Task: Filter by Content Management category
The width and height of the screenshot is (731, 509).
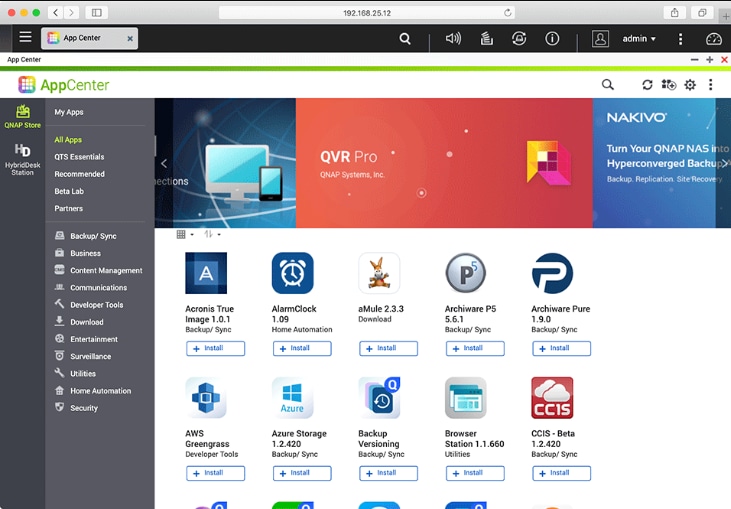Action: coord(98,270)
